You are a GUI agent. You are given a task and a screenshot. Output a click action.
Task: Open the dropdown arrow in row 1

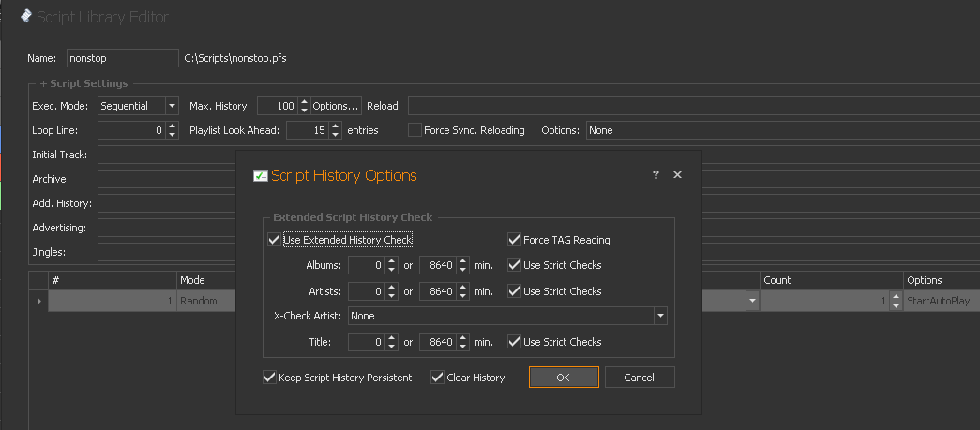752,301
